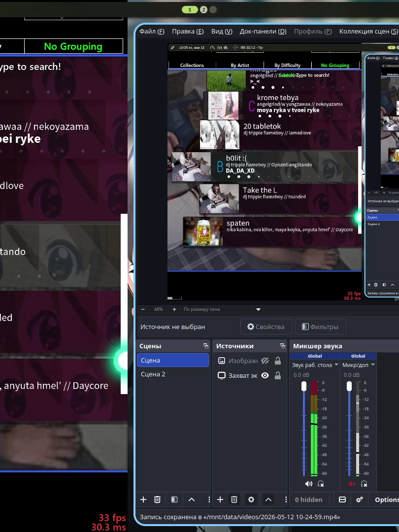This screenshot has width=399, height=532.
Task: Toggle monitoring headphones for Микр/доп
Action: (x=364, y=484)
